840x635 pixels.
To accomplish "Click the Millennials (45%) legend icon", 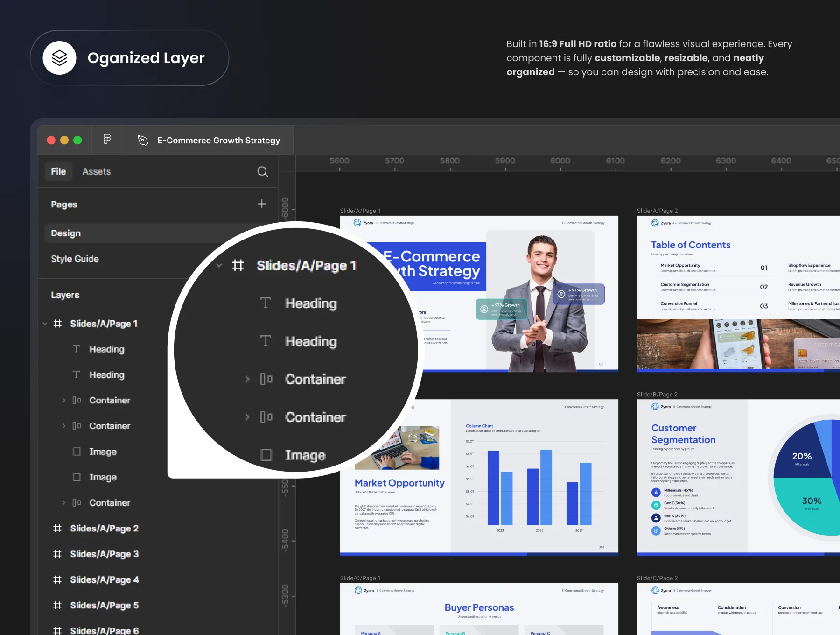I will (x=656, y=493).
